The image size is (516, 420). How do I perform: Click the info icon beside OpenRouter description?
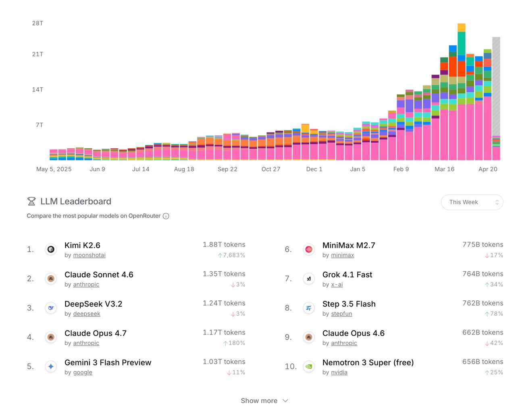pos(166,216)
